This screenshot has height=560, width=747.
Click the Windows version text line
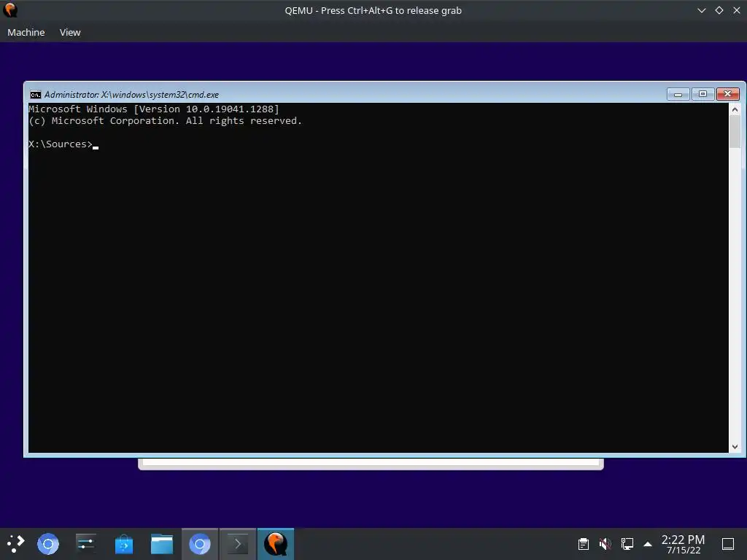[154, 109]
